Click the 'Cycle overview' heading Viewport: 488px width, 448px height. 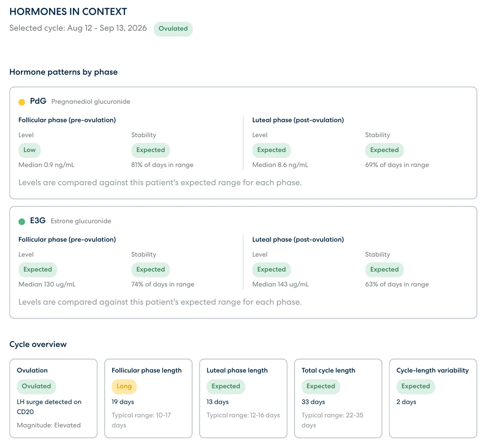[x=38, y=345]
